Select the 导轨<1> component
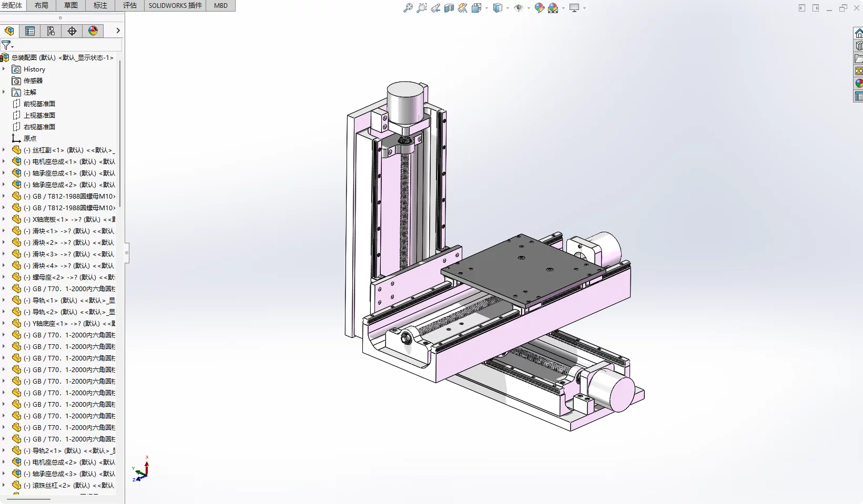863x504 pixels. [63, 300]
